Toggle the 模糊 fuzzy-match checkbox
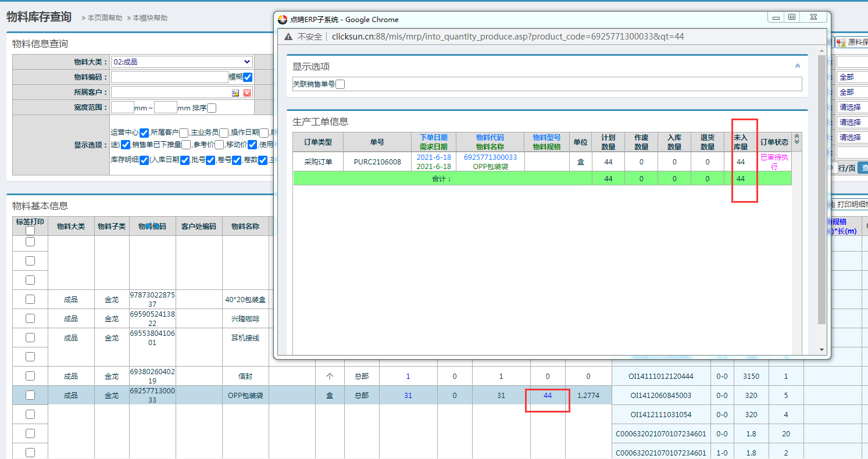The height and width of the screenshot is (459, 868). tap(248, 77)
